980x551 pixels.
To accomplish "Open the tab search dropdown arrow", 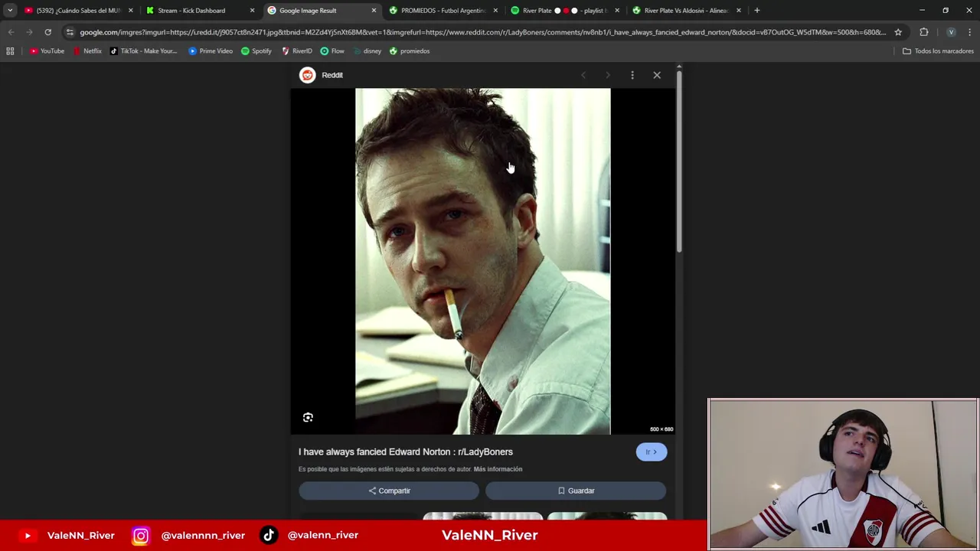I will [x=10, y=11].
